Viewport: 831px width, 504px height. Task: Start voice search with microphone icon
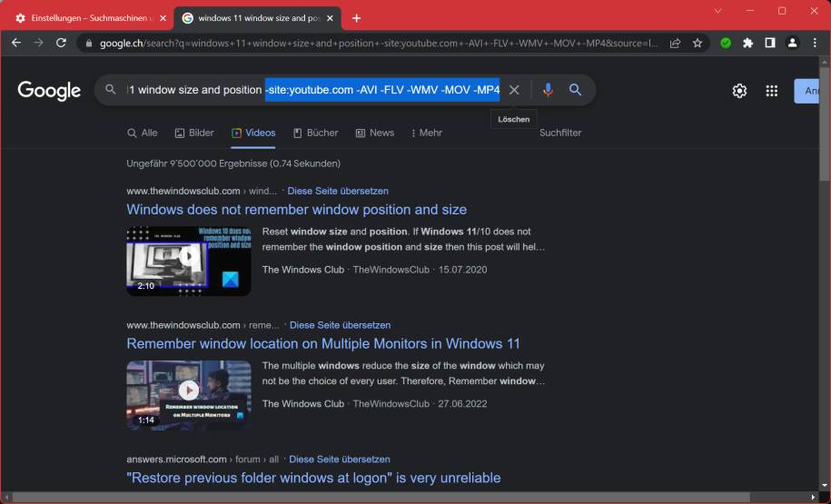click(x=548, y=90)
